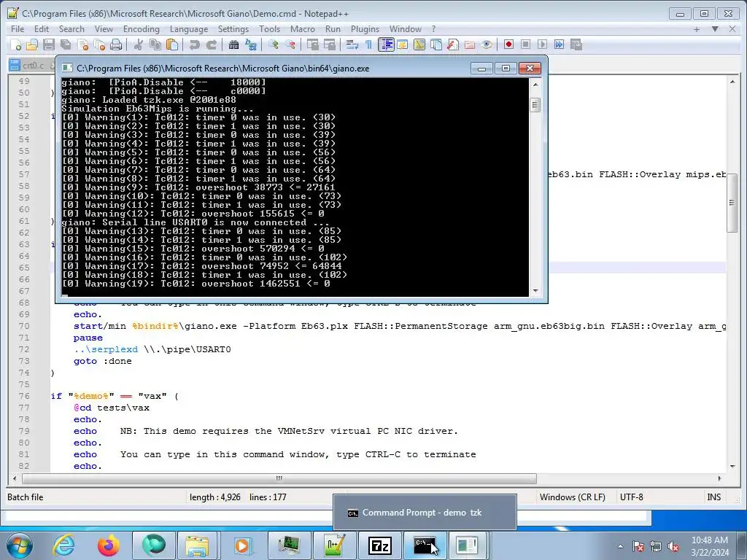This screenshot has width=747, height=560.
Task: Open the Search menu
Action: tap(71, 29)
